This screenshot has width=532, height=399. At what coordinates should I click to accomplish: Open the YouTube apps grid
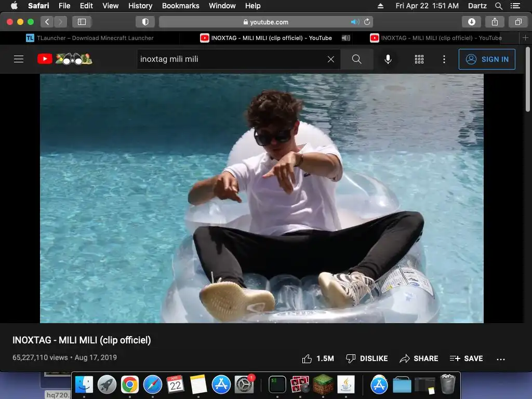419,59
